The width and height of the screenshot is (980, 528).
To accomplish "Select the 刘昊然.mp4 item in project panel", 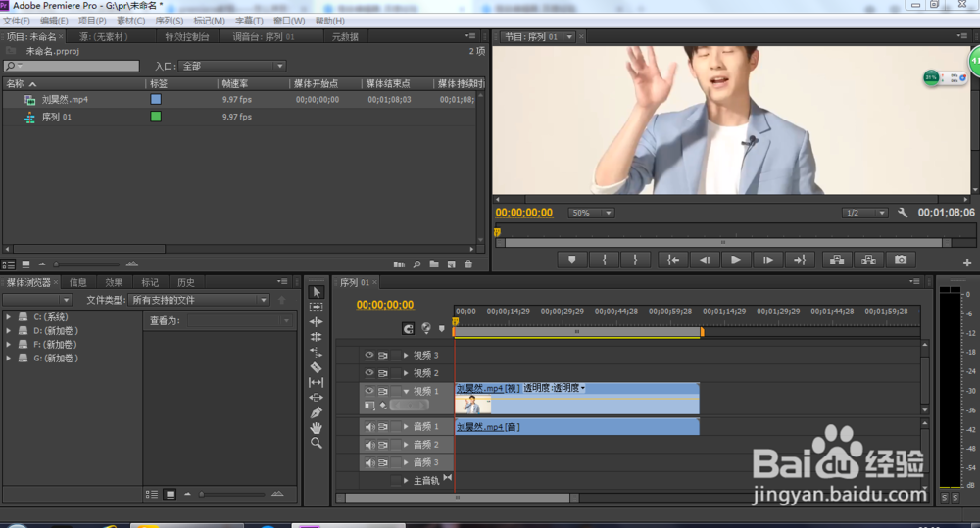I will tap(65, 99).
